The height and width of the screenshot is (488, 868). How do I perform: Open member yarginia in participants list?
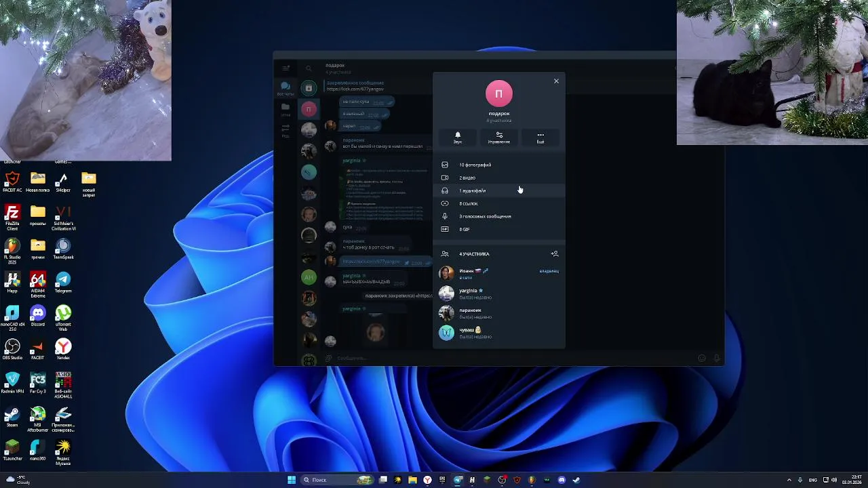498,293
